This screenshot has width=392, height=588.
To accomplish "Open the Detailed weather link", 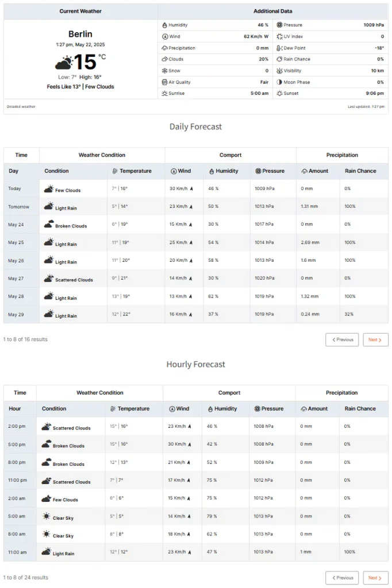I will point(21,106).
